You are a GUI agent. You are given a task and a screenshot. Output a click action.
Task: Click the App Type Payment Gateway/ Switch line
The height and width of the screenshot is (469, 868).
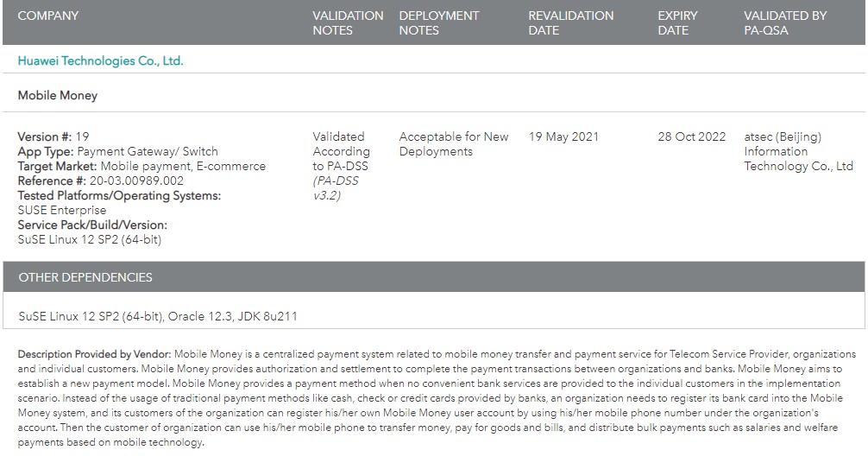[118, 151]
